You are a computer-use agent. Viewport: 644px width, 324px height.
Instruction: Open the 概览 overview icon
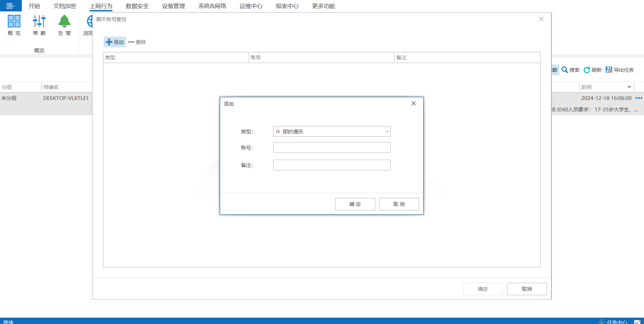click(14, 21)
